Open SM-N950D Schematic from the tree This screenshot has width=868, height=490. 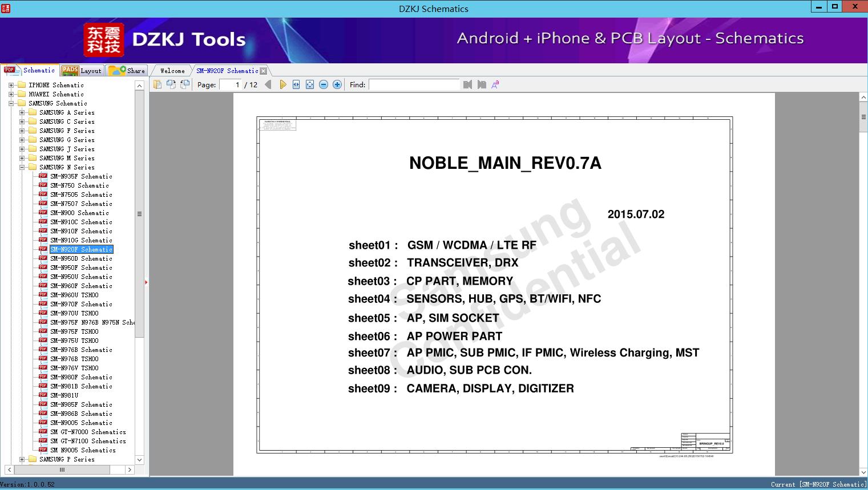[81, 258]
